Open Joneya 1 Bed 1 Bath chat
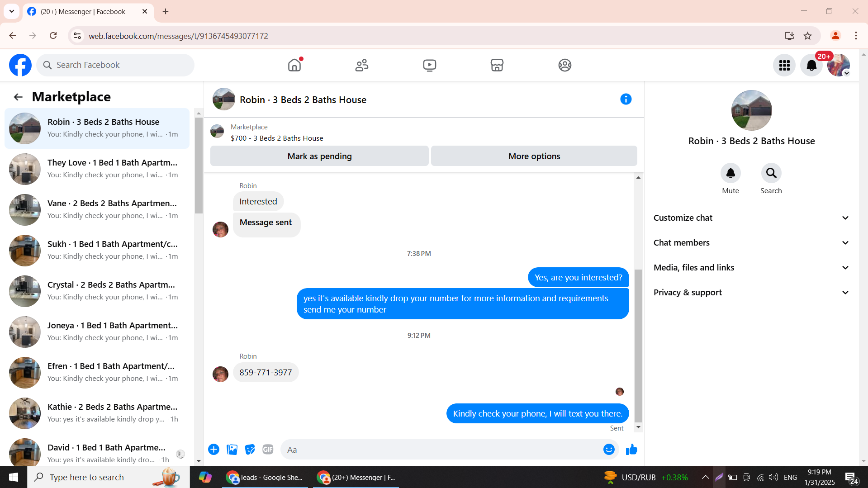This screenshot has height=488, width=868. [x=97, y=332]
